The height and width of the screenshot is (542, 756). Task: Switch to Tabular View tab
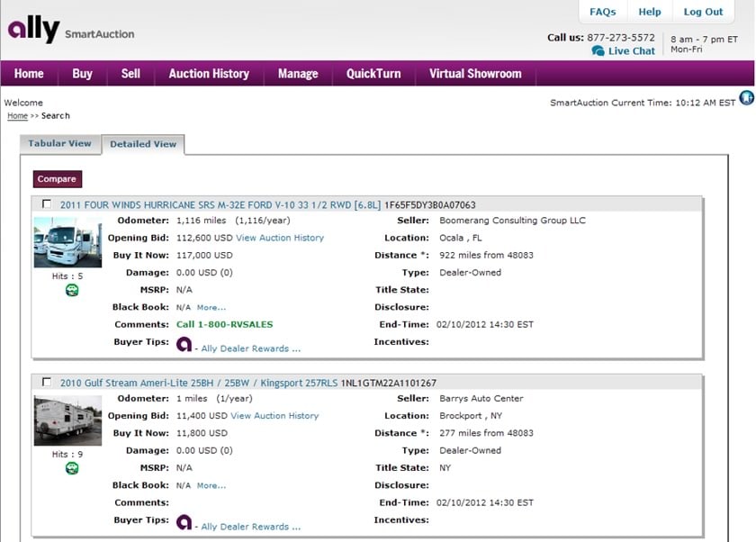(59, 144)
